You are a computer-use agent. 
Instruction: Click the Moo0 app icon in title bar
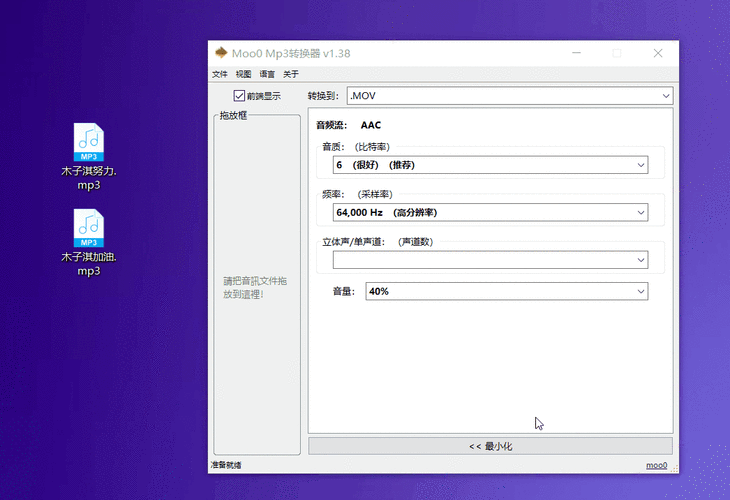coord(221,53)
